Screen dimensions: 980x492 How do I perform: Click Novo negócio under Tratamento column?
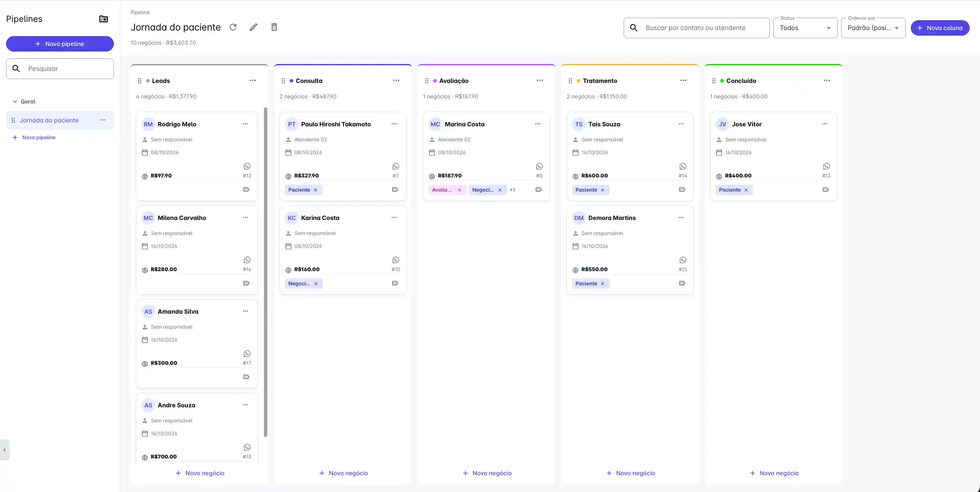[x=631, y=473]
